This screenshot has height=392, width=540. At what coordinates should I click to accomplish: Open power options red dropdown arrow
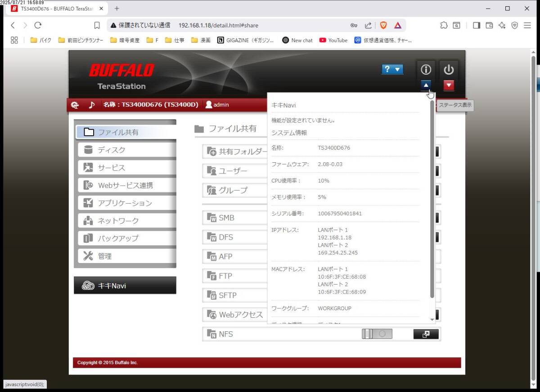tap(449, 85)
